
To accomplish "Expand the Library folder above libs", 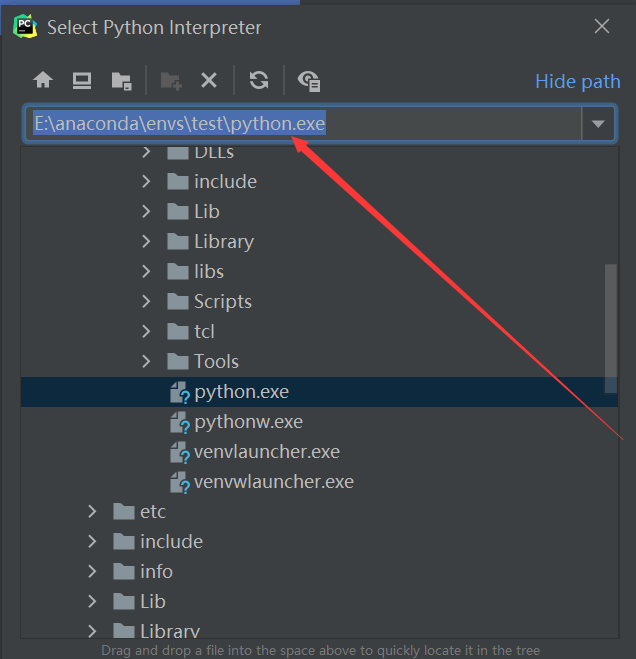I will pos(146,242).
